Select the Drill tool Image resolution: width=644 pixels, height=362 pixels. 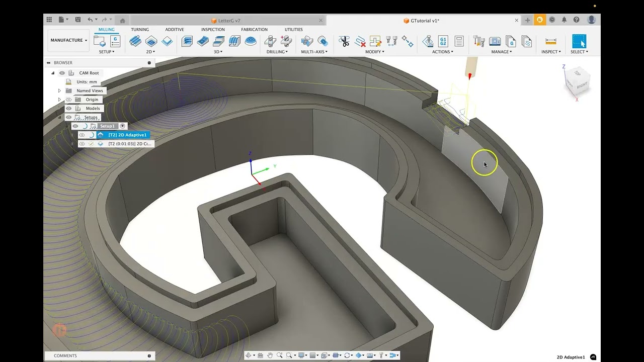pos(270,41)
